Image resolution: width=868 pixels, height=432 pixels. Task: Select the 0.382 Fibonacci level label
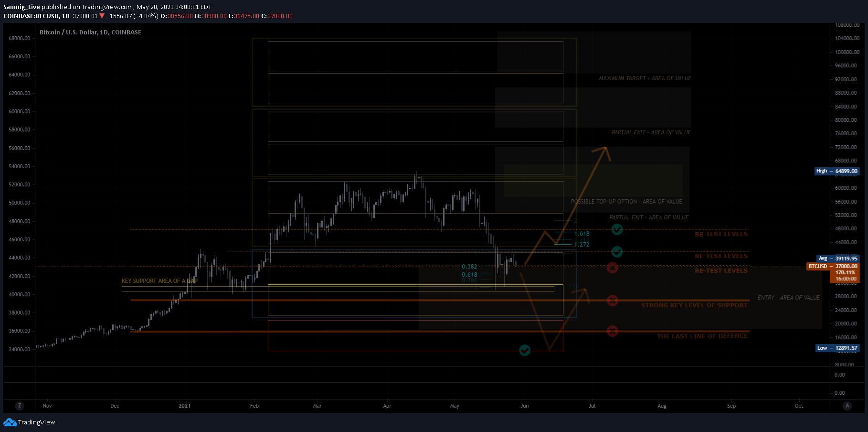tap(469, 267)
